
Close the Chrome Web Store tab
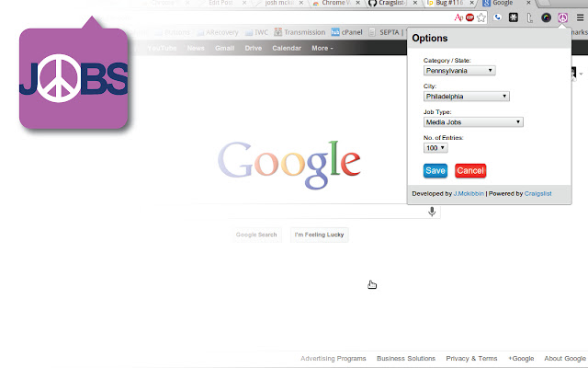pyautogui.click(x=357, y=3)
